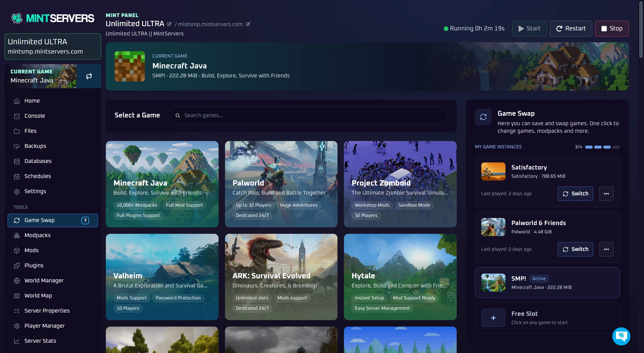Click the Unlimited slots tag
Viewport: 644px width, 353px height.
tap(252, 298)
